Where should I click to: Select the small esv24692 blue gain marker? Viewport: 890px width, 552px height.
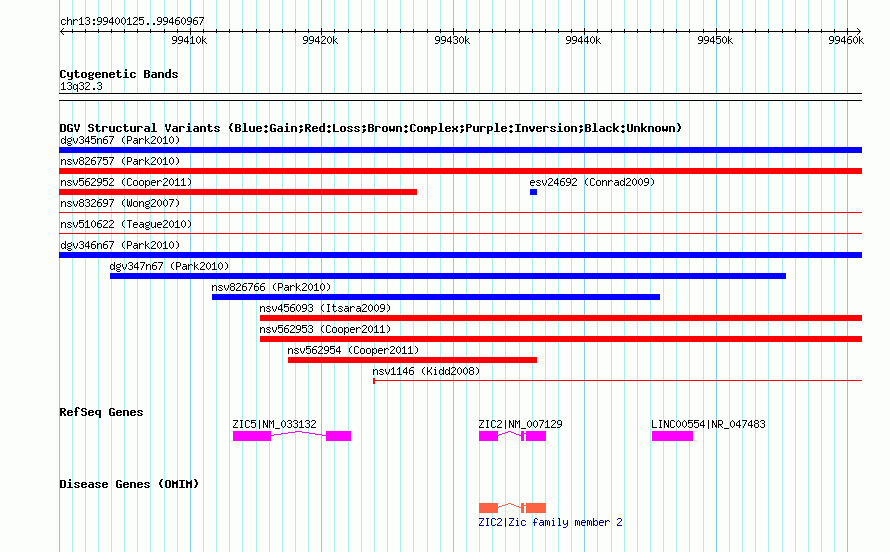coord(534,192)
